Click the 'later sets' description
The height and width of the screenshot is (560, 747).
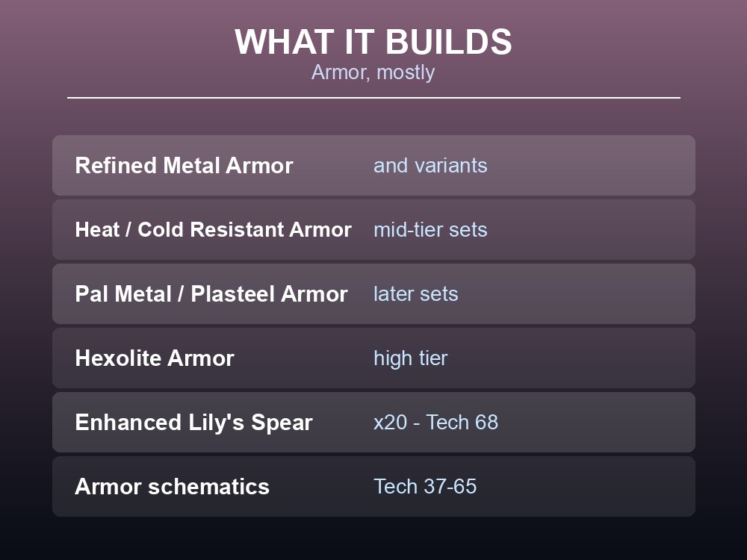tap(415, 293)
